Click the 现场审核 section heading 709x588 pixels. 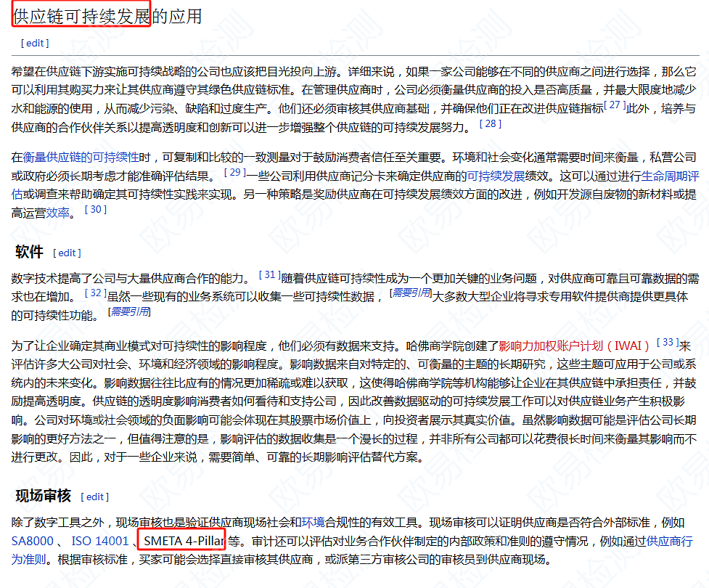click(44, 496)
